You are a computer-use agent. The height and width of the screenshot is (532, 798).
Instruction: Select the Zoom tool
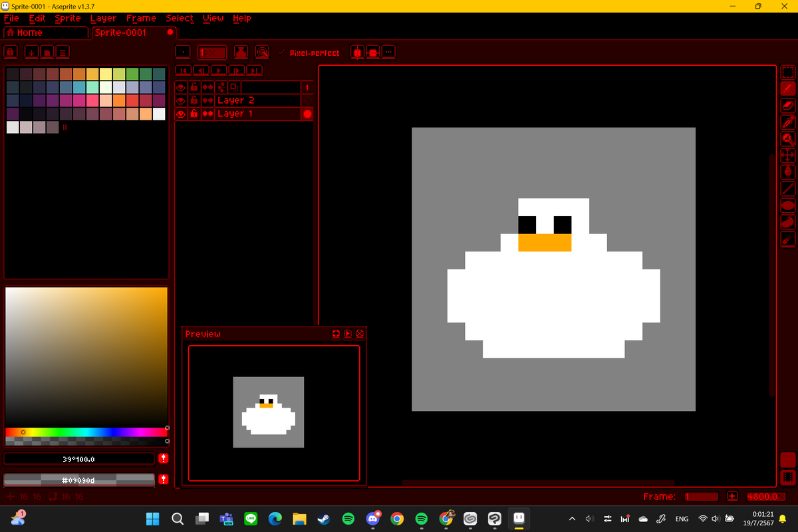point(787,138)
